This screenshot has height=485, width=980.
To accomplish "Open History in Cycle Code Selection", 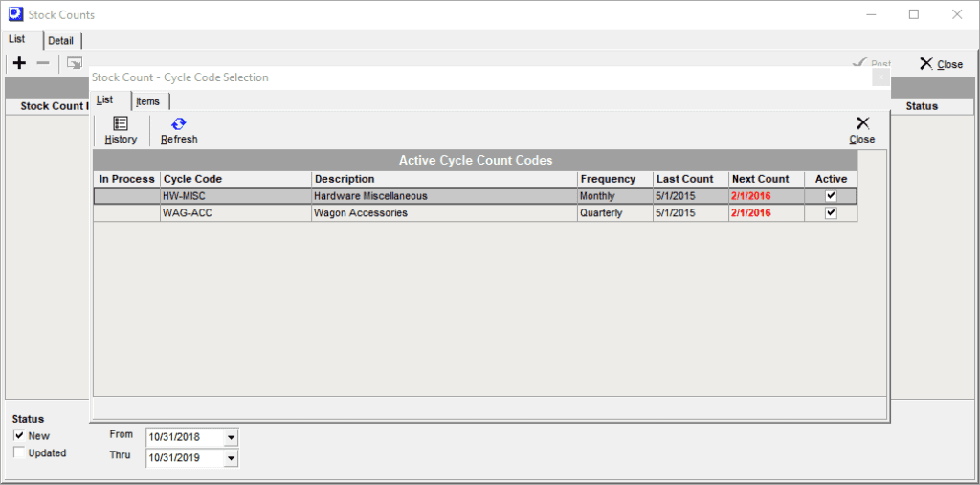I will point(121,131).
